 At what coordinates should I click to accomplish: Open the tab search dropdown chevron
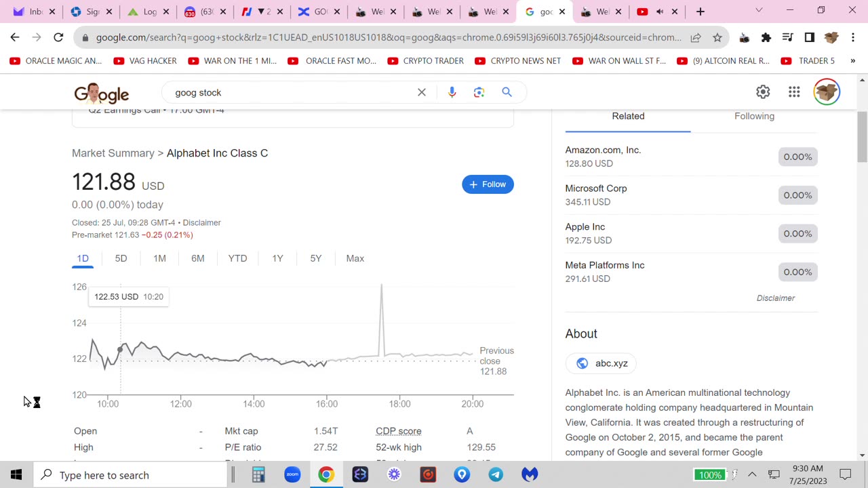(759, 10)
